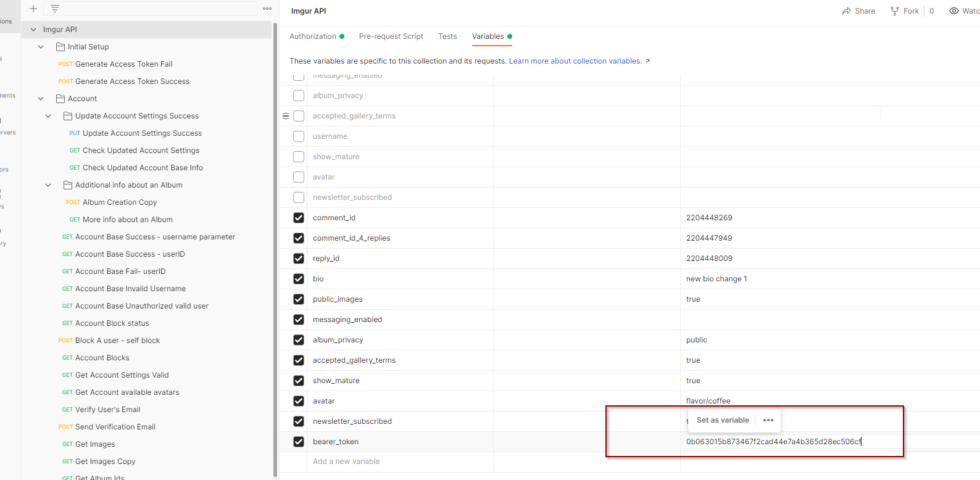Collapse Additional info about an Album chevron
Image resolution: width=980 pixels, height=480 pixels.
pos(48,185)
